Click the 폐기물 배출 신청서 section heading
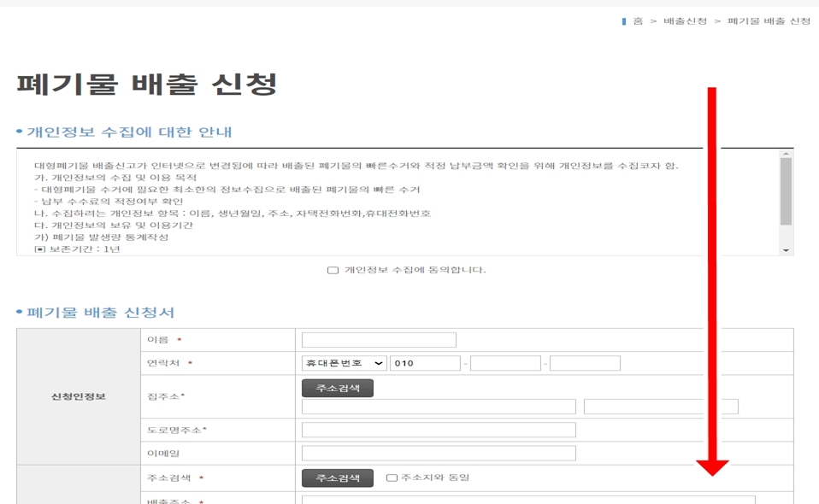Viewport: 819px width, 504px height. (100, 313)
